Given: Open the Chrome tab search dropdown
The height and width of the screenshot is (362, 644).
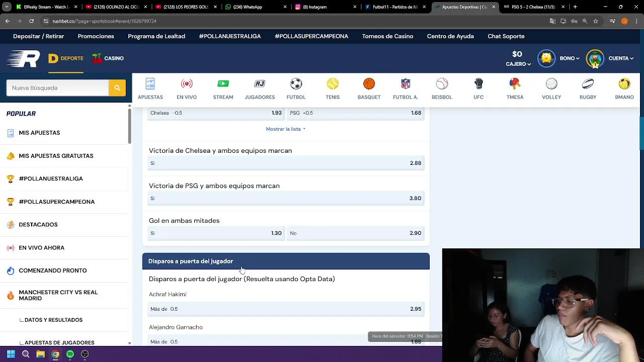Looking at the screenshot, I should pos(7,7).
